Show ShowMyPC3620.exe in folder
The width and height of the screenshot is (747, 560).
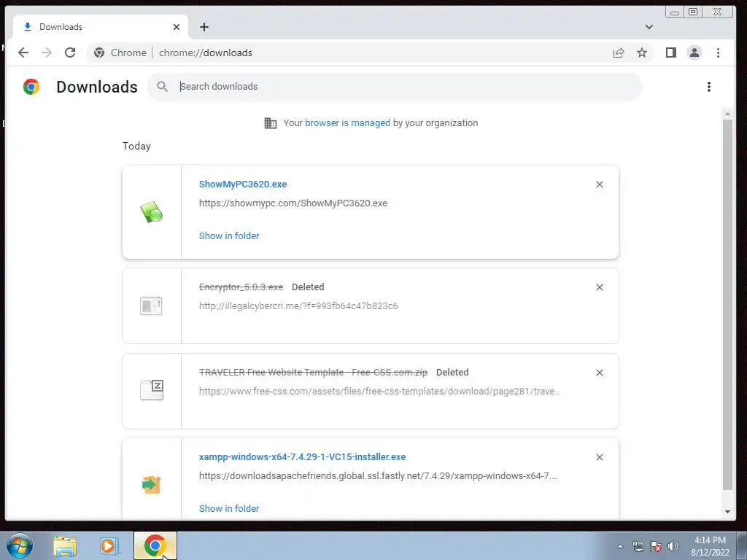point(229,236)
